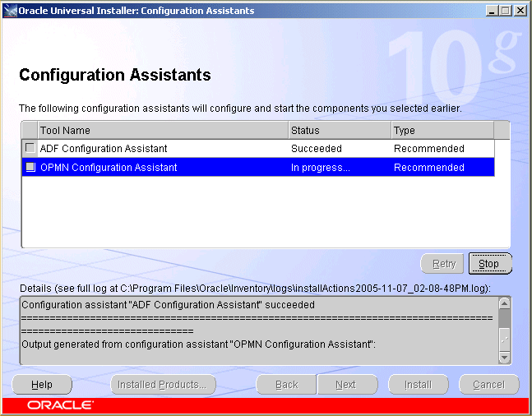
Task: Click the Install button
Action: pos(419,385)
